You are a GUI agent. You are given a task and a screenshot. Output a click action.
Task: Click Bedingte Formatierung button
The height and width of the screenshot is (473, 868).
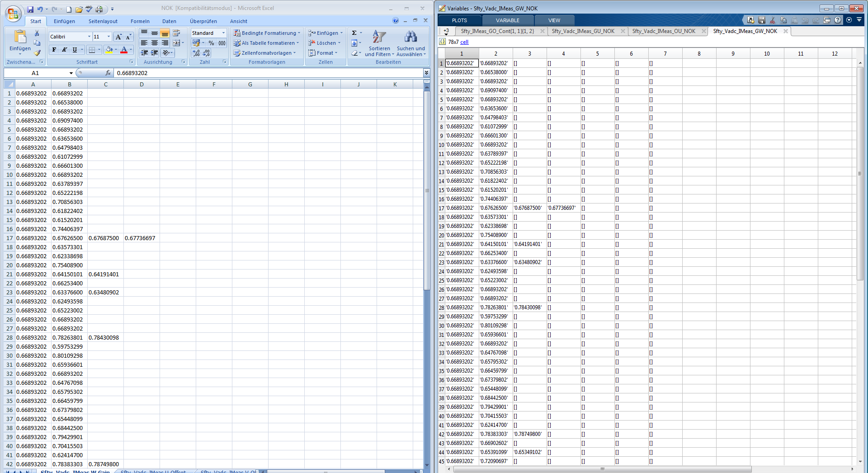pos(267,33)
